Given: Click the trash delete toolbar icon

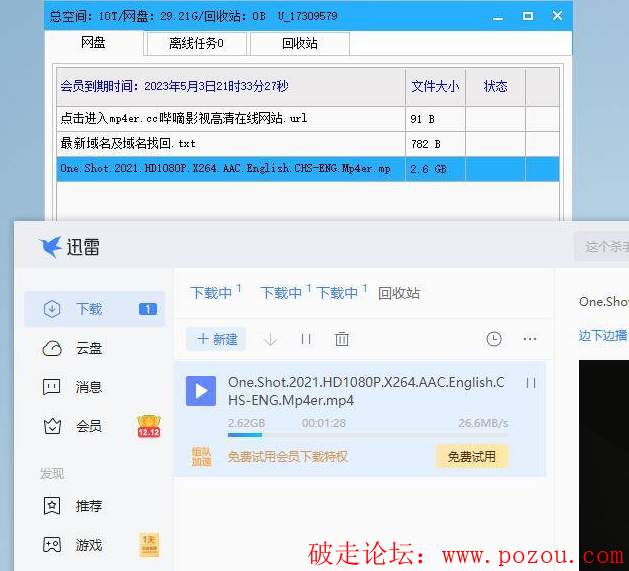Looking at the screenshot, I should click(342, 339).
